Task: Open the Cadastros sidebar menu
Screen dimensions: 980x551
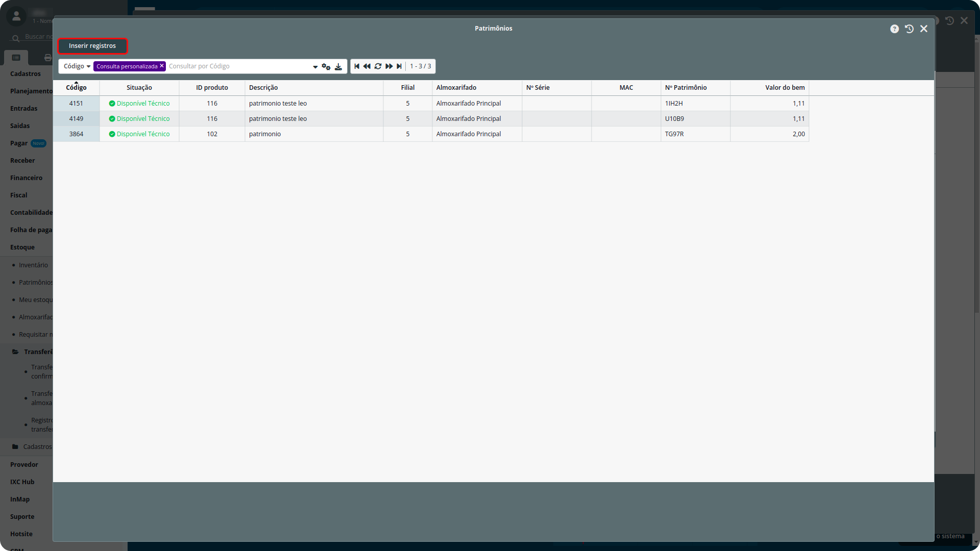Action: [x=26, y=74]
